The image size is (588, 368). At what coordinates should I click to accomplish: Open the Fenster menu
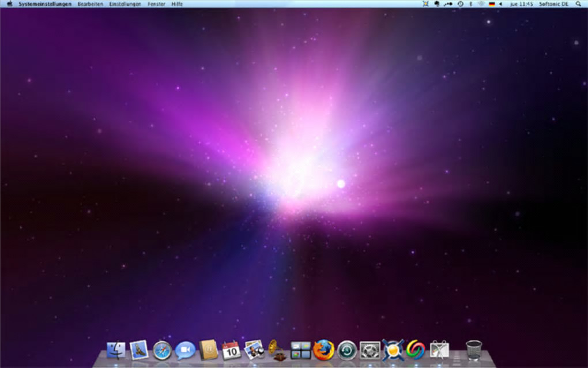click(156, 4)
